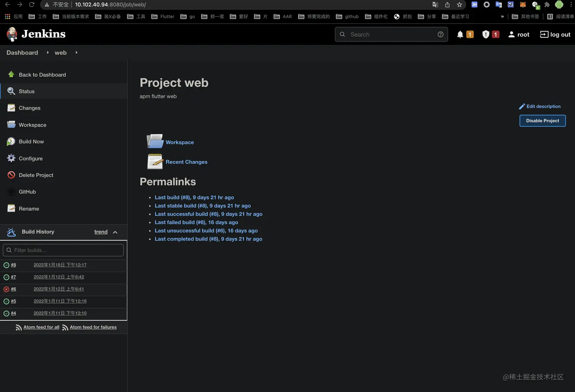Click the success status icon for build #8
The width and height of the screenshot is (575, 392).
pos(6,265)
